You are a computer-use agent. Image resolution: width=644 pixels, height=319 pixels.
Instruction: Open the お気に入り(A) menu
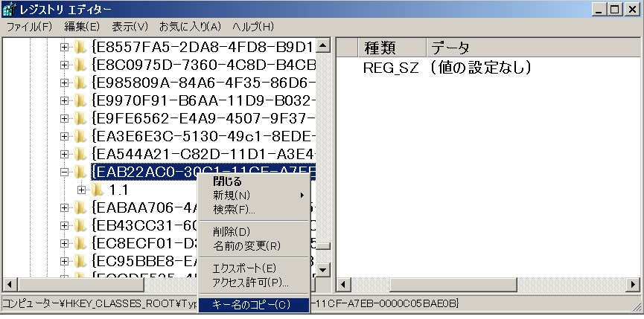pyautogui.click(x=190, y=28)
